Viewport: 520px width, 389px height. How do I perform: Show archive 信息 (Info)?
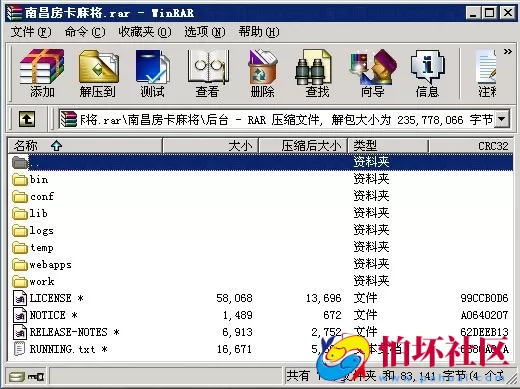[427, 73]
